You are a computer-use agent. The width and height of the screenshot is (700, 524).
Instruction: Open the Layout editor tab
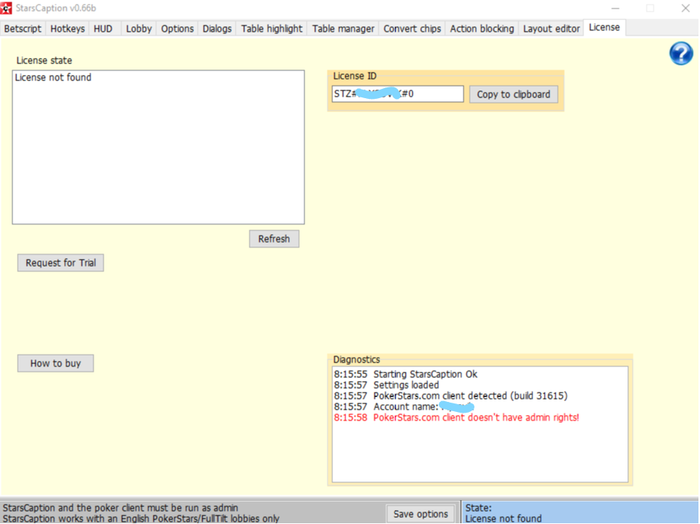tap(551, 29)
